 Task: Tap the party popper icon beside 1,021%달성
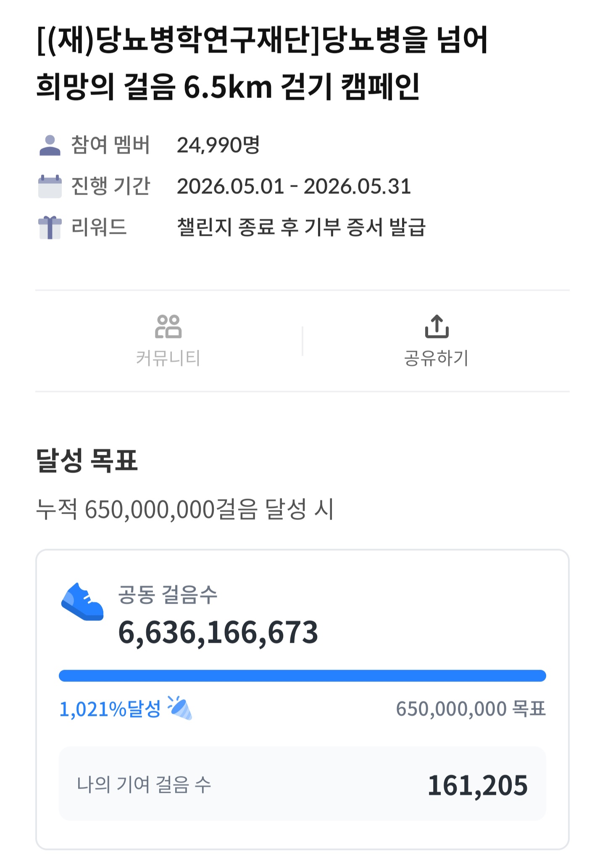(x=180, y=708)
